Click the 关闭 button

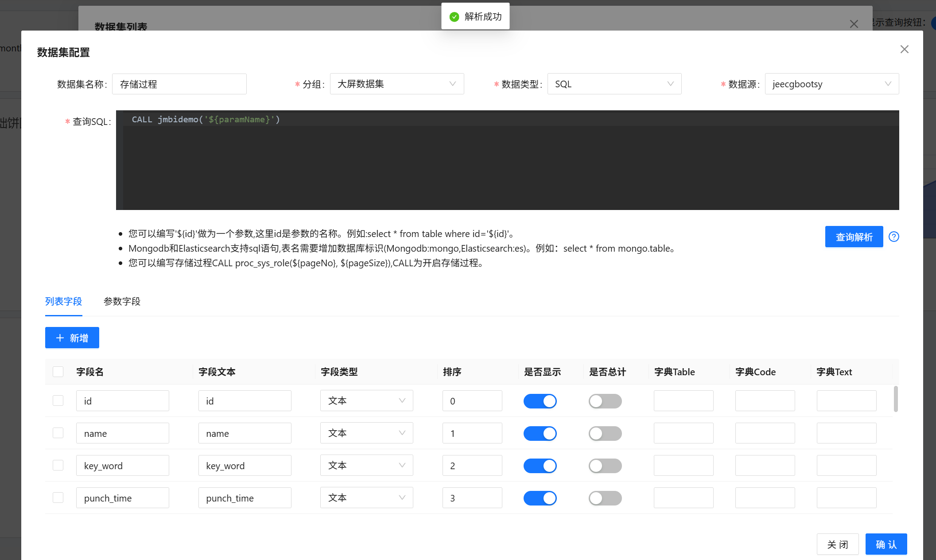[837, 544]
